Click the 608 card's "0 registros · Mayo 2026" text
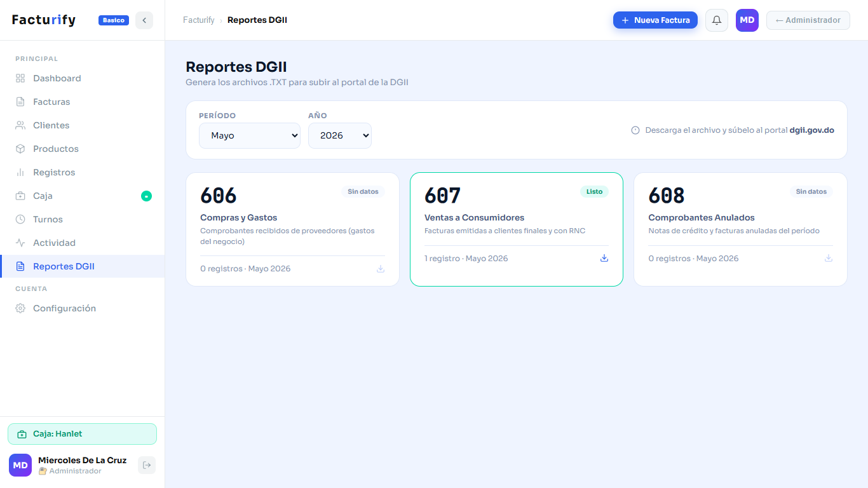868x488 pixels. click(x=693, y=259)
